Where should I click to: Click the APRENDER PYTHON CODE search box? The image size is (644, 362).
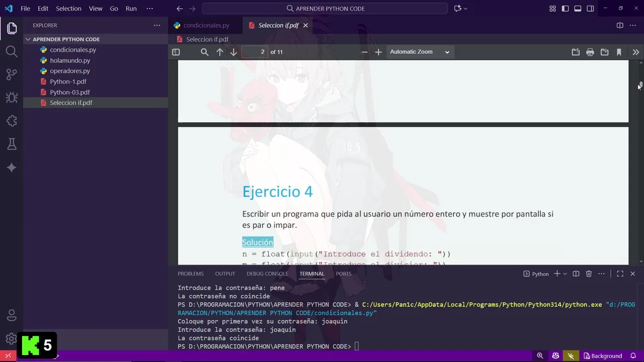pyautogui.click(x=325, y=9)
